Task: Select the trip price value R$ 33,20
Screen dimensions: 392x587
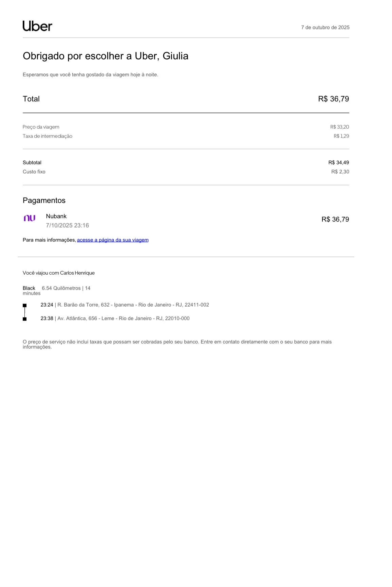Action: (x=339, y=127)
